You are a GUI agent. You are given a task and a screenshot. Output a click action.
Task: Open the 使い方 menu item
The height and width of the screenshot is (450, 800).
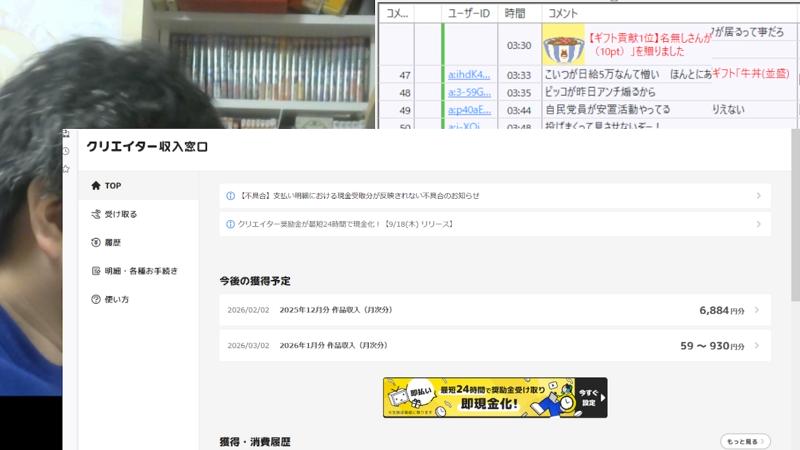click(138, 299)
